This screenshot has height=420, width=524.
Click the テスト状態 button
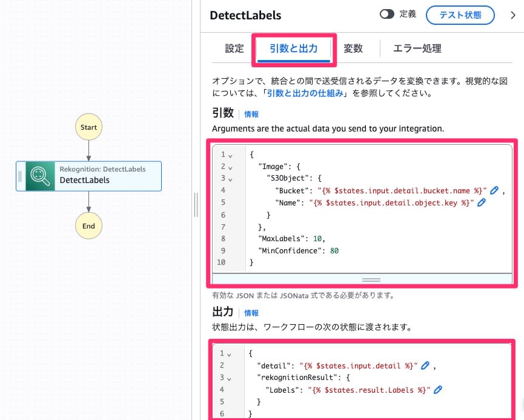coord(460,15)
